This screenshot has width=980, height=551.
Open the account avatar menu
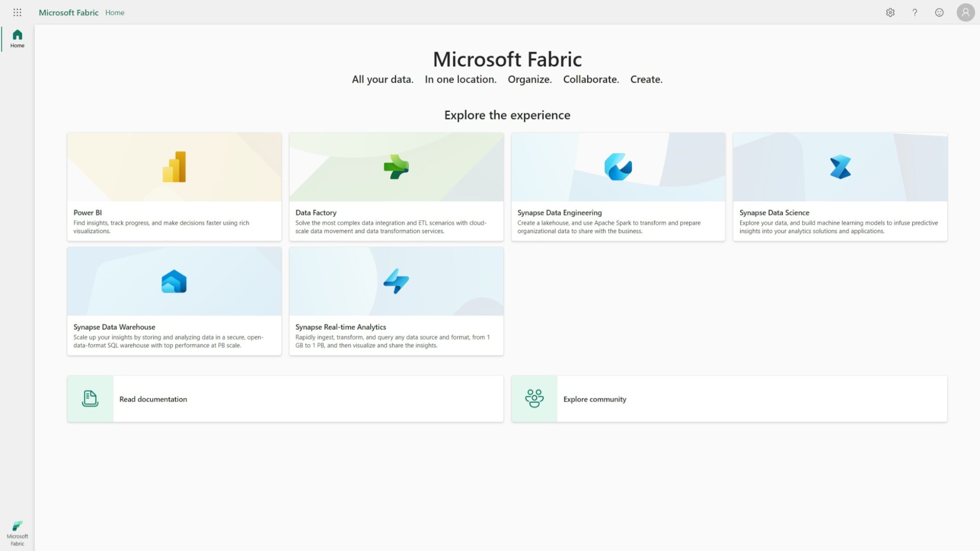965,12
